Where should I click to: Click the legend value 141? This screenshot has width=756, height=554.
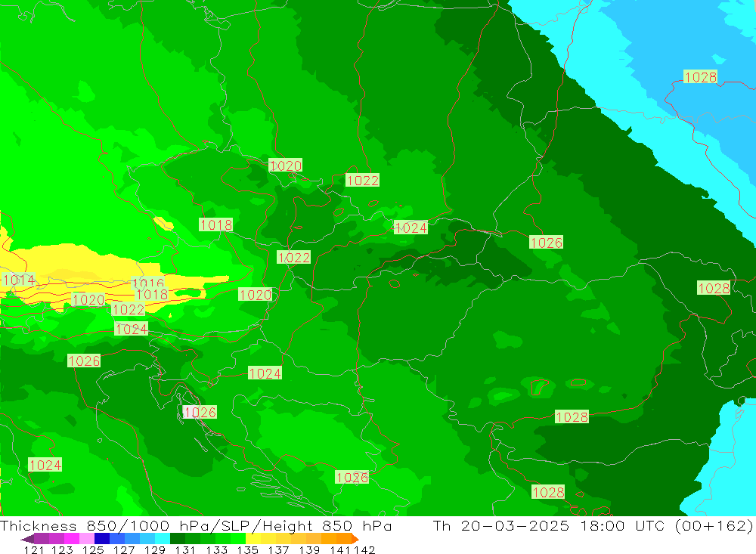(340, 549)
